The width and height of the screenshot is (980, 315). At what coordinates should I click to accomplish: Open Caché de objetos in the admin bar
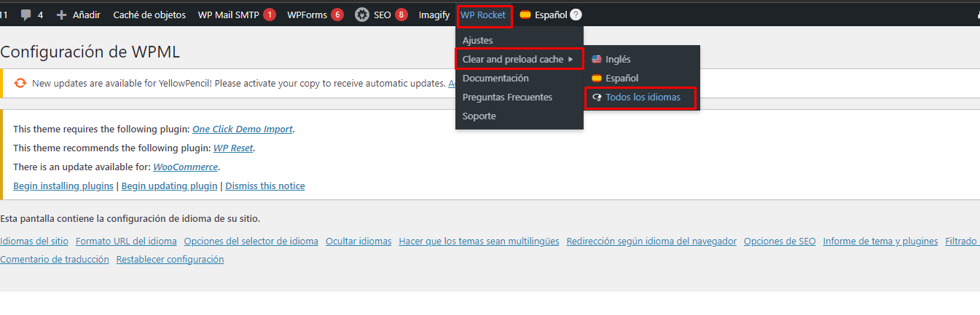pyautogui.click(x=149, y=15)
